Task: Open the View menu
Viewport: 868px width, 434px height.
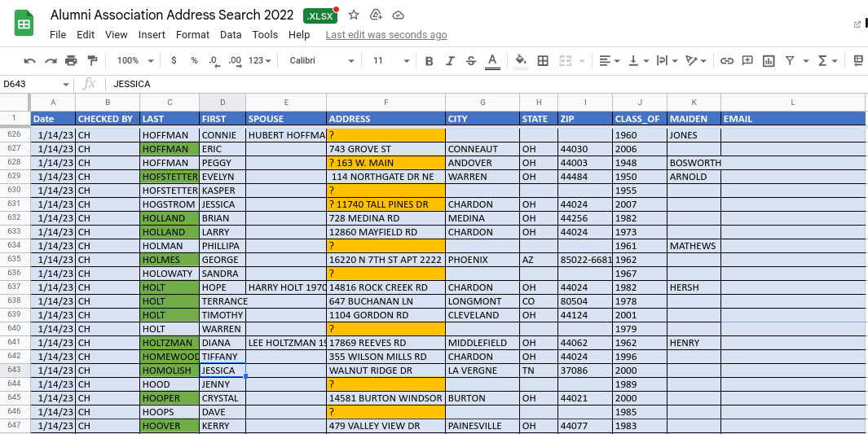Action: 117,35
